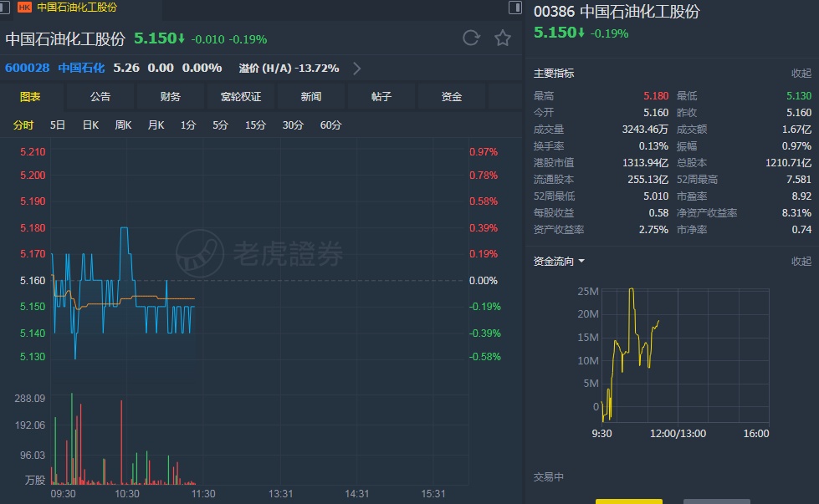Toggle the right panel icon in the tab bar
Image resolution: width=819 pixels, height=504 pixels.
[515, 8]
